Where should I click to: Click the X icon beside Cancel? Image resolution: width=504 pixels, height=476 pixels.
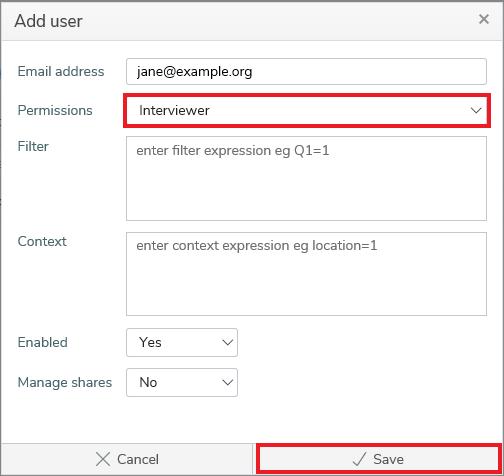(103, 459)
